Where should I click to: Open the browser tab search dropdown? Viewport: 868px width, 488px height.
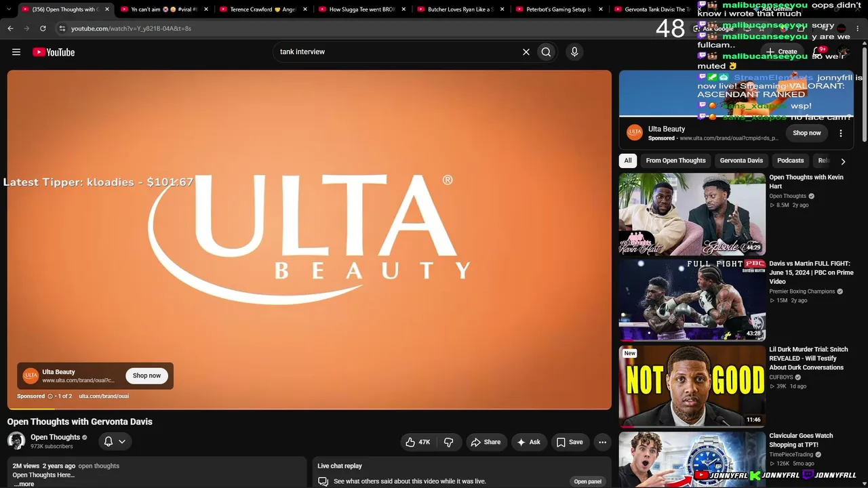tap(7, 9)
